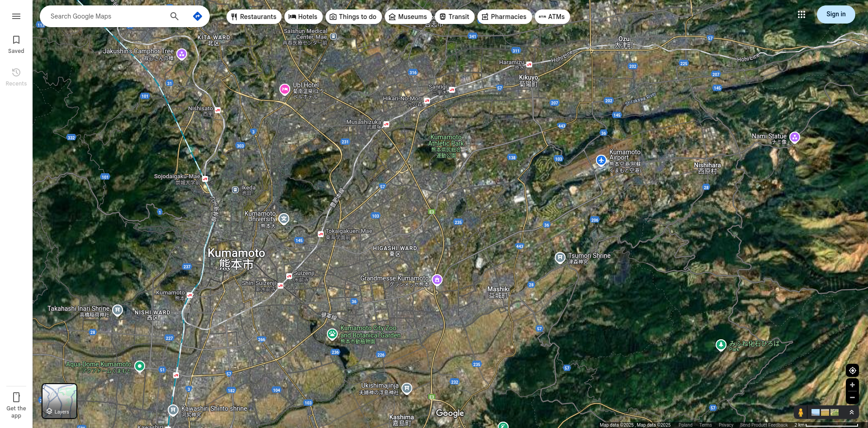Select the Hotels category chip
This screenshot has height=428, width=868.
(303, 17)
